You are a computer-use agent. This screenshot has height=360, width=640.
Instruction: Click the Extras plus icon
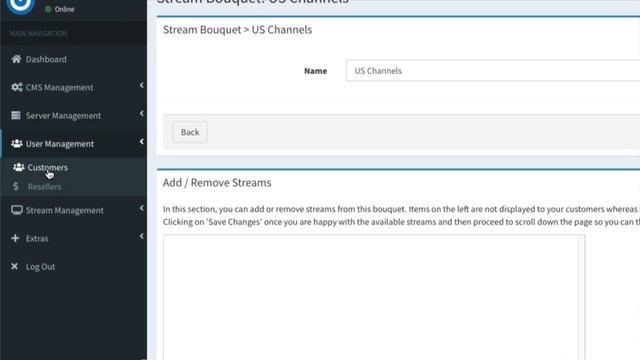(x=16, y=238)
